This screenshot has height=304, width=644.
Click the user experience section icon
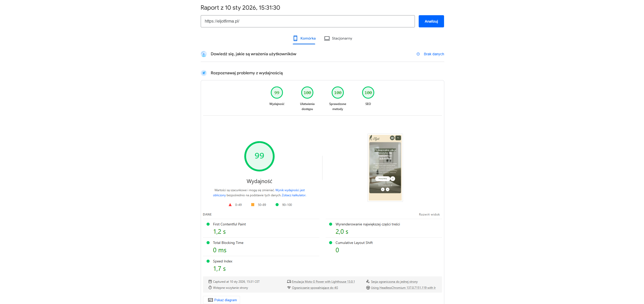click(x=204, y=54)
